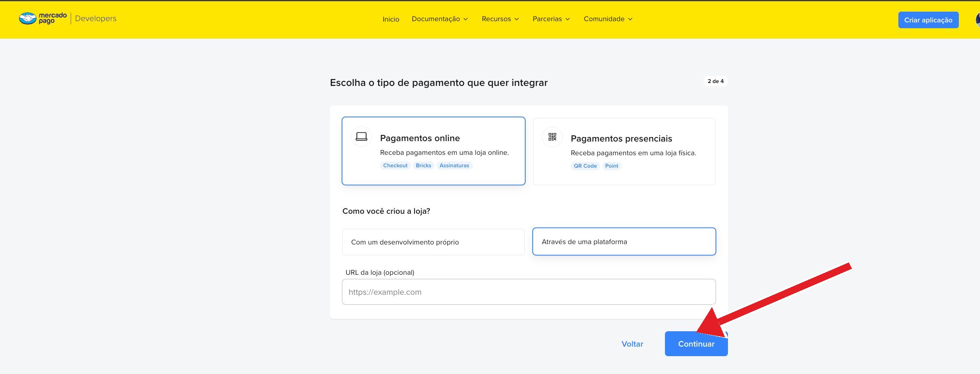Choose Com um desenvolvimento próprio option

(x=433, y=242)
